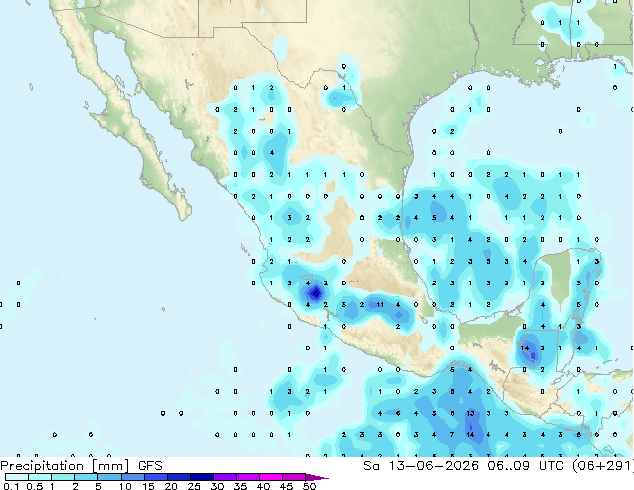
Task: Click the date '13-06-2026' text
Action: (433, 466)
